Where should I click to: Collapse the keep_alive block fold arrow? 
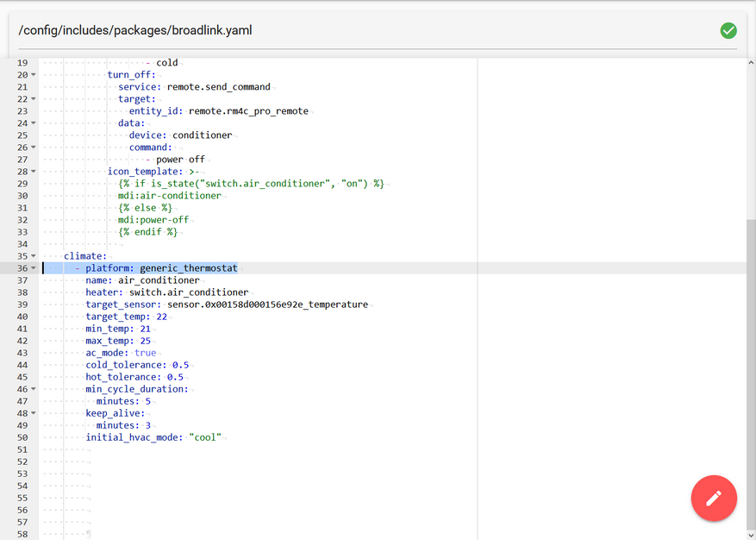click(x=34, y=413)
